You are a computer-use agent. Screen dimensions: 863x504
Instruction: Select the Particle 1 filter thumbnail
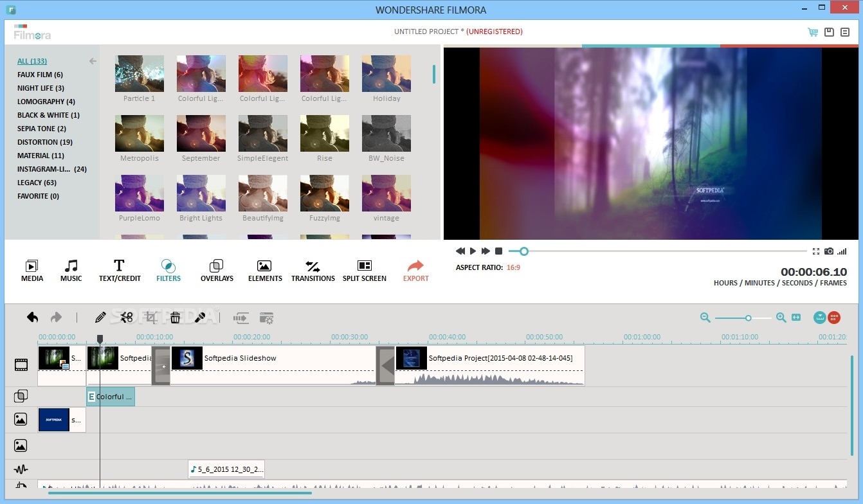coord(139,73)
